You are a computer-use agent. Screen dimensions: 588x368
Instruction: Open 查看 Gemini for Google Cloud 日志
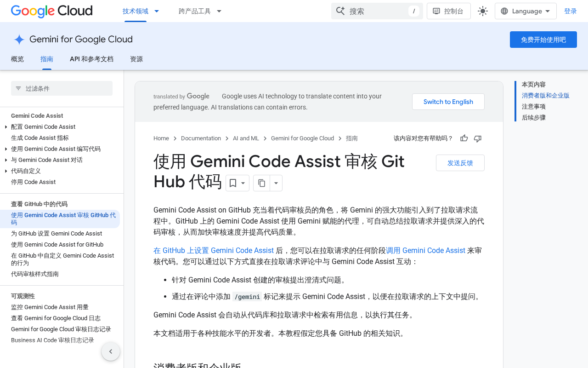[x=56, y=318]
